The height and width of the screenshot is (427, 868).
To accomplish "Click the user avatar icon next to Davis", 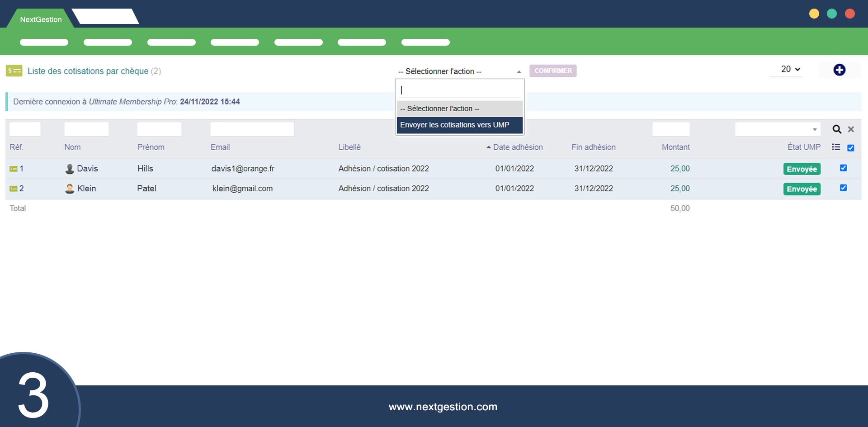I will point(70,169).
